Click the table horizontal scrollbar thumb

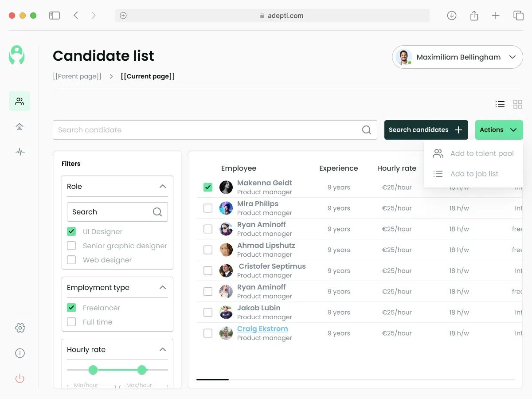(x=212, y=379)
